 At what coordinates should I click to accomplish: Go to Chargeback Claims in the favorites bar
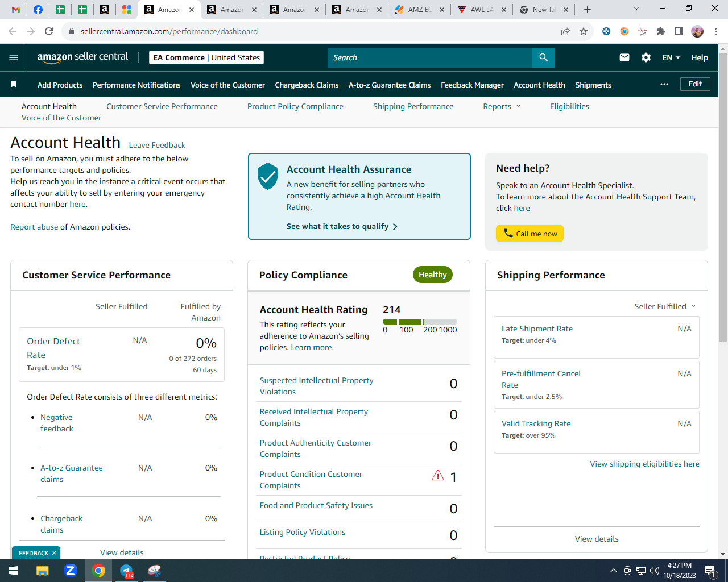(x=307, y=85)
